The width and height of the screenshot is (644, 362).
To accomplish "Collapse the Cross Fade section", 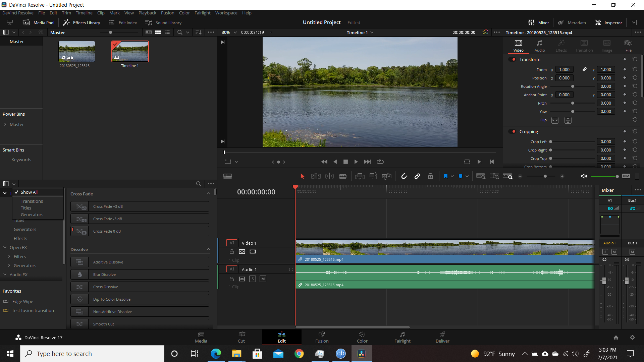I will pos(208,194).
